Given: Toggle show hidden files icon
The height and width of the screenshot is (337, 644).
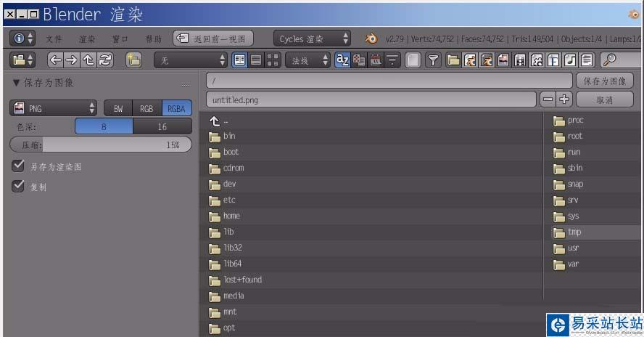Looking at the screenshot, I should click(413, 60).
